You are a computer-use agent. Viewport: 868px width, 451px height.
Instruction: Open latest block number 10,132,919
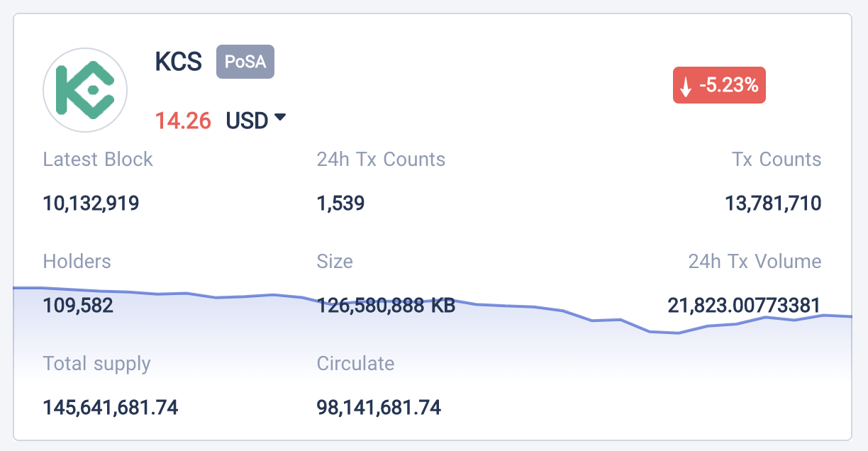pos(91,204)
